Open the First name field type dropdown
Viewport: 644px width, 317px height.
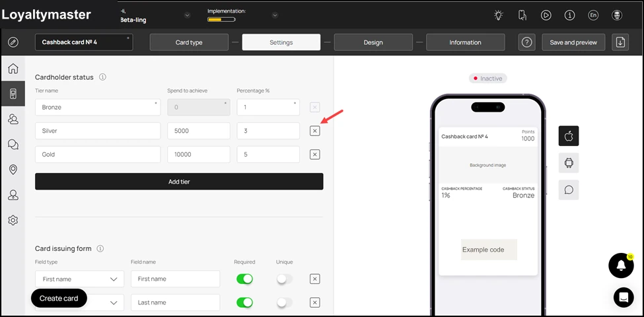pos(80,279)
